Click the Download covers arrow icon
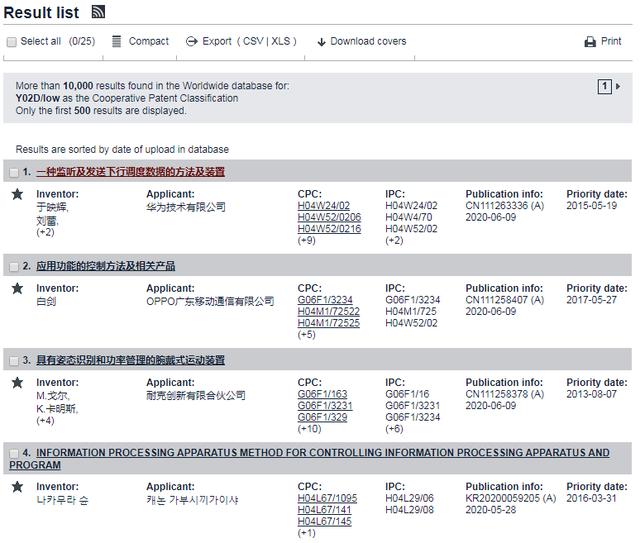Image resolution: width=640 pixels, height=543 pixels. [322, 42]
